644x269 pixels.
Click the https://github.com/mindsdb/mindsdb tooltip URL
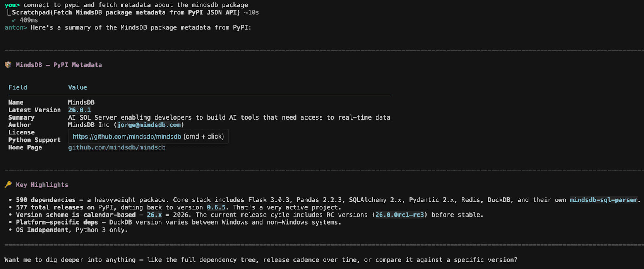coord(127,137)
